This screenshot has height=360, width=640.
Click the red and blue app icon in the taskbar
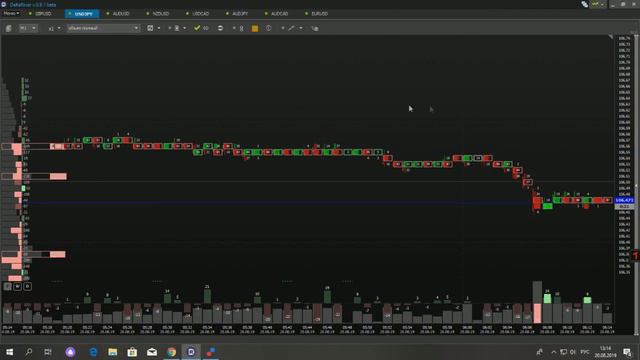pos(211,352)
